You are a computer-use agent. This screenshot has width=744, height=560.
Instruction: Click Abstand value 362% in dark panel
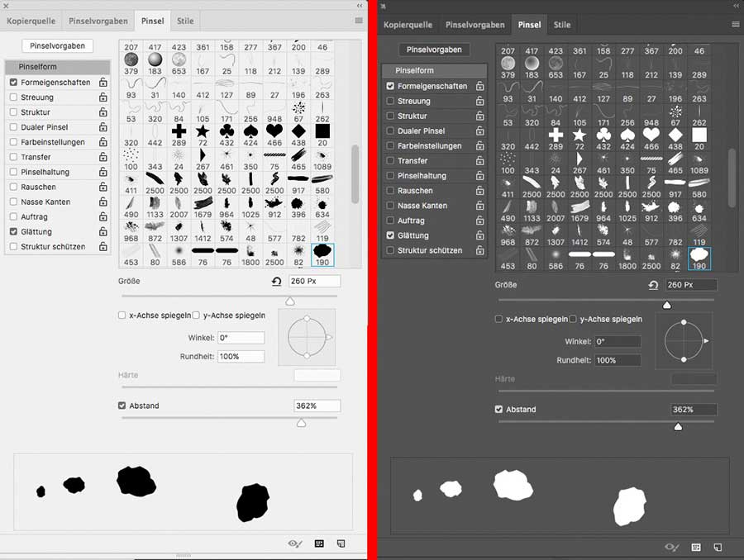coord(694,410)
